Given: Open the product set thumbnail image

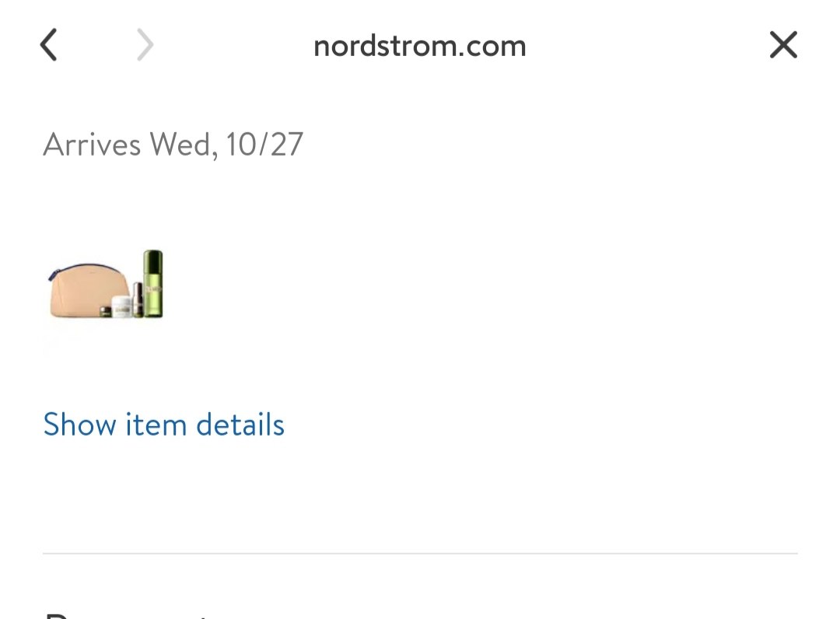Looking at the screenshot, I should [106, 285].
